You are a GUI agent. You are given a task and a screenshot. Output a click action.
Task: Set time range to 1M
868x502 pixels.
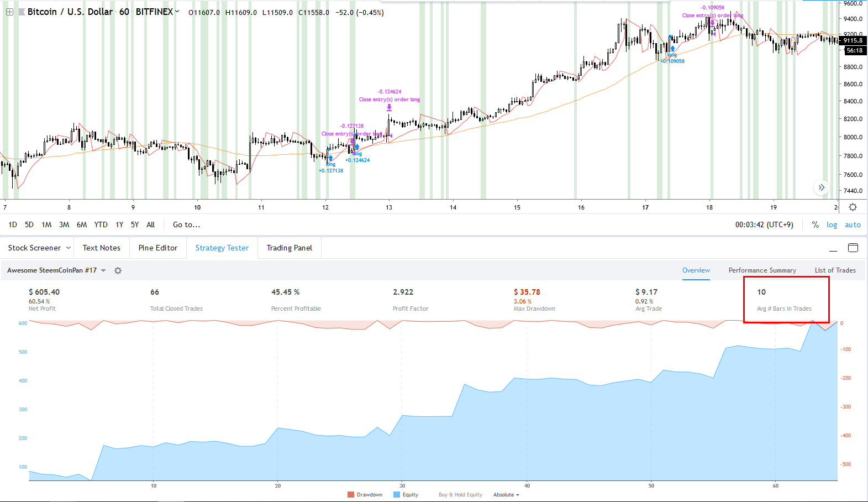pyautogui.click(x=46, y=224)
